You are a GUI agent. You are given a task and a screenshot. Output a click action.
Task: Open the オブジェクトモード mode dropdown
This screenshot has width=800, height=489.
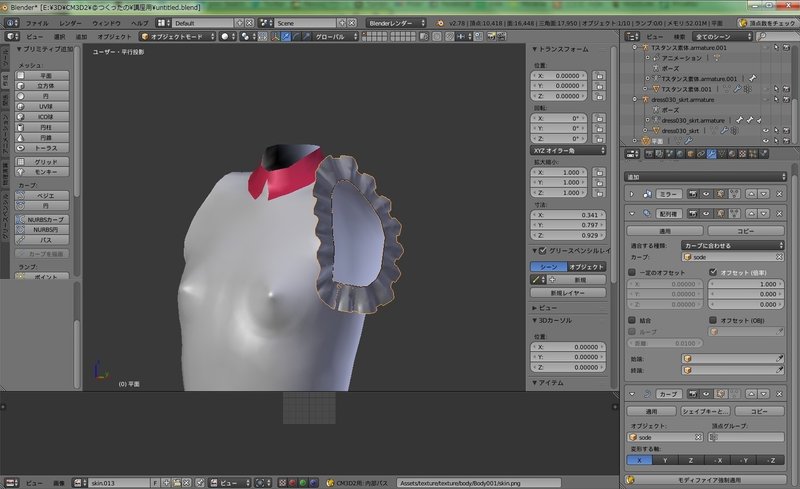[178, 37]
